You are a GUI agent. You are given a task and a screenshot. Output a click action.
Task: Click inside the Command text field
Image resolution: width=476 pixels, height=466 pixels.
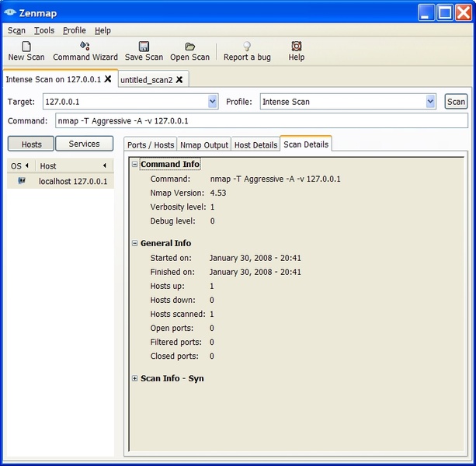(261, 120)
